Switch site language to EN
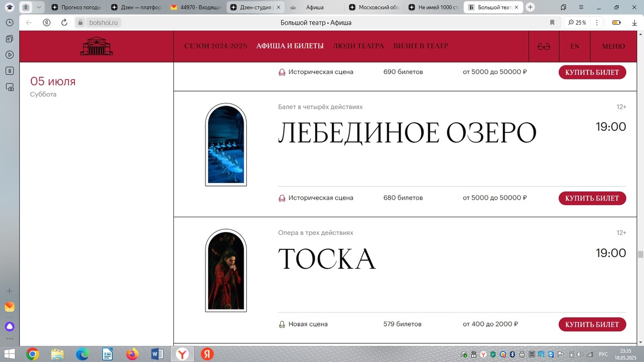The width and height of the screenshot is (644, 362). [x=574, y=46]
